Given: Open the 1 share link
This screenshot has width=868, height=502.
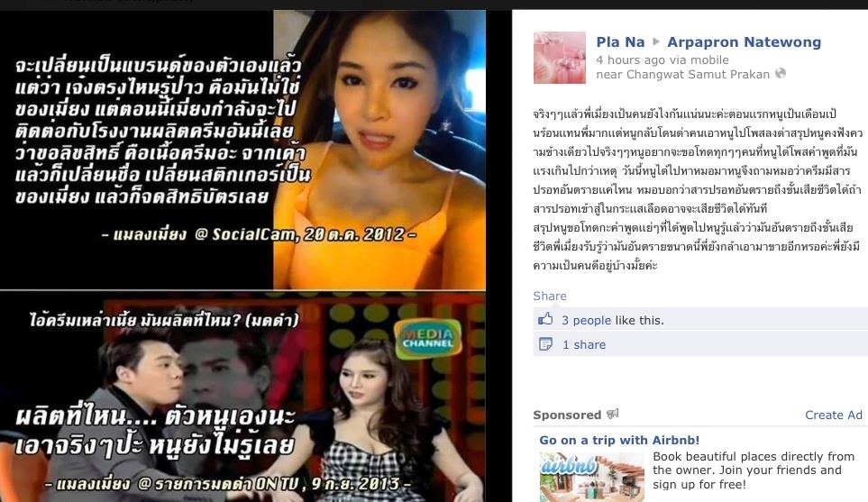Looking at the screenshot, I should (584, 345).
